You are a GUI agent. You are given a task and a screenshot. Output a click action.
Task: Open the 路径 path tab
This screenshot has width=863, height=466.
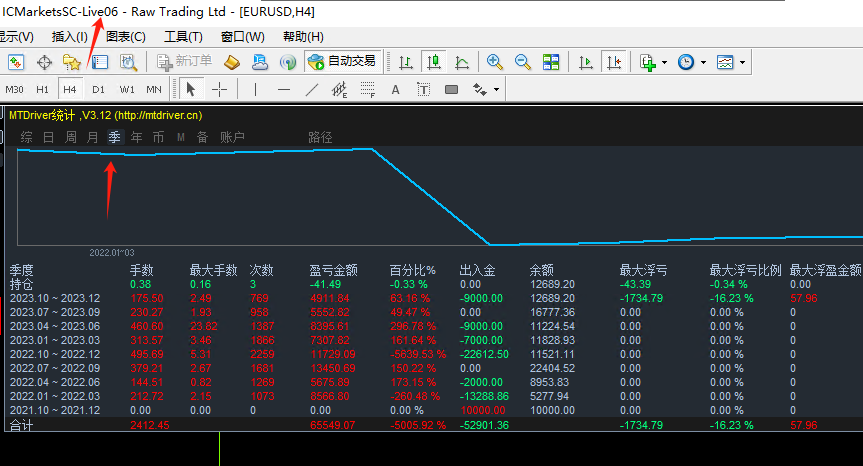point(320,137)
